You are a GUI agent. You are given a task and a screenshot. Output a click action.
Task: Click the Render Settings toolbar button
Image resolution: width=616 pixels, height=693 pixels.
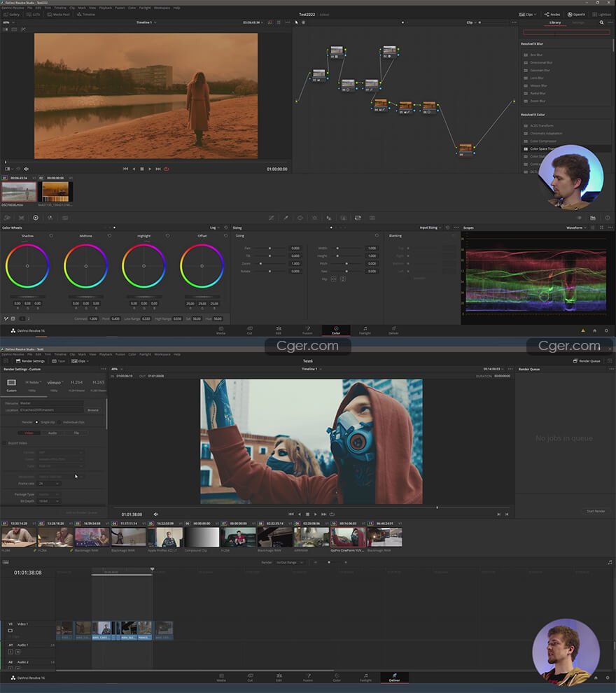tap(30, 361)
